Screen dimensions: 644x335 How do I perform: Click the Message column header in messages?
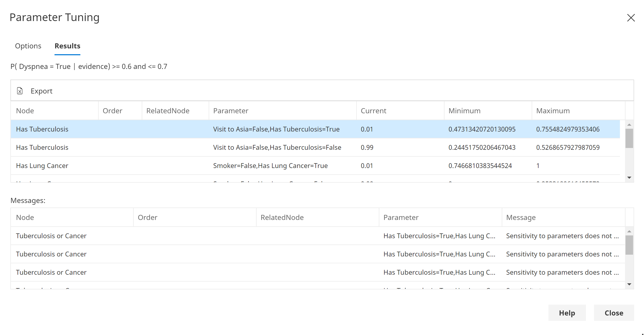pos(521,217)
